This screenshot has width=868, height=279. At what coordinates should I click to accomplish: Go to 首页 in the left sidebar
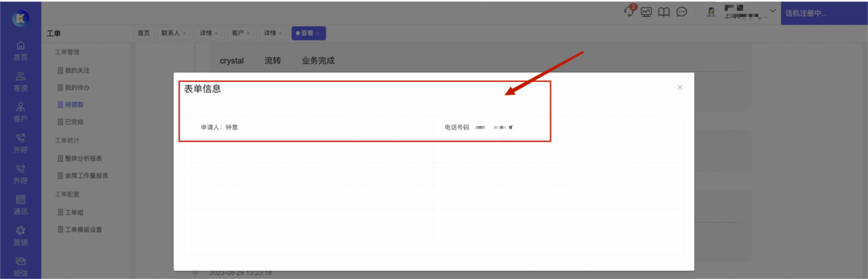[x=20, y=51]
